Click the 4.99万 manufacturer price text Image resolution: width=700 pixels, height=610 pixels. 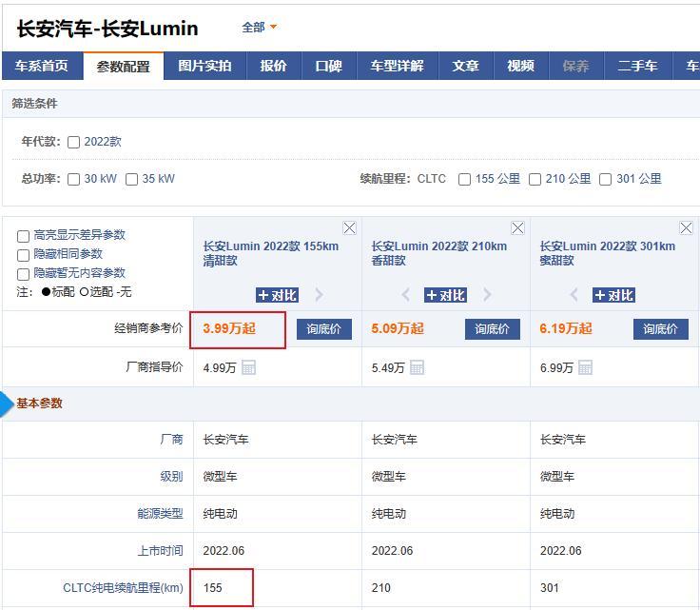pos(220,368)
